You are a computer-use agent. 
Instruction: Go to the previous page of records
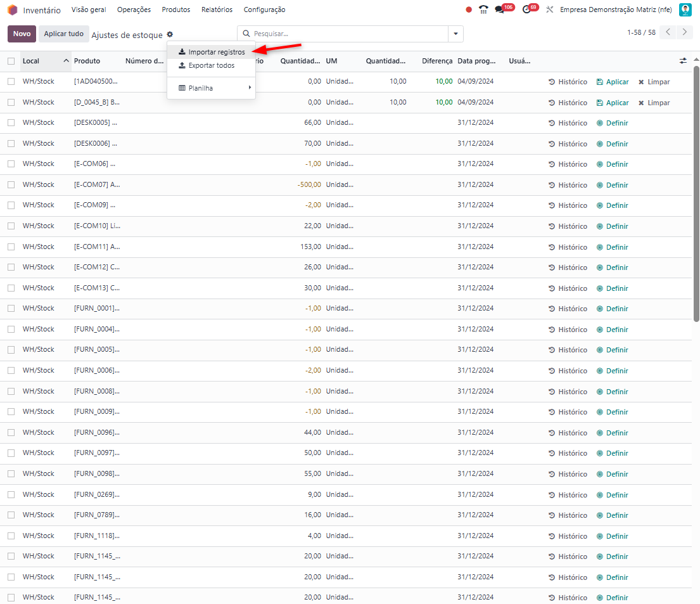[668, 32]
